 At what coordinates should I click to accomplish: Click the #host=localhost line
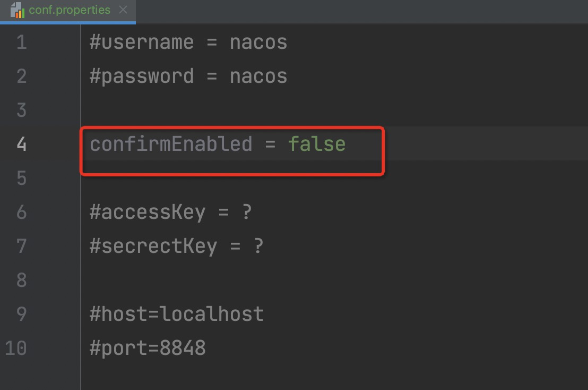tap(177, 314)
